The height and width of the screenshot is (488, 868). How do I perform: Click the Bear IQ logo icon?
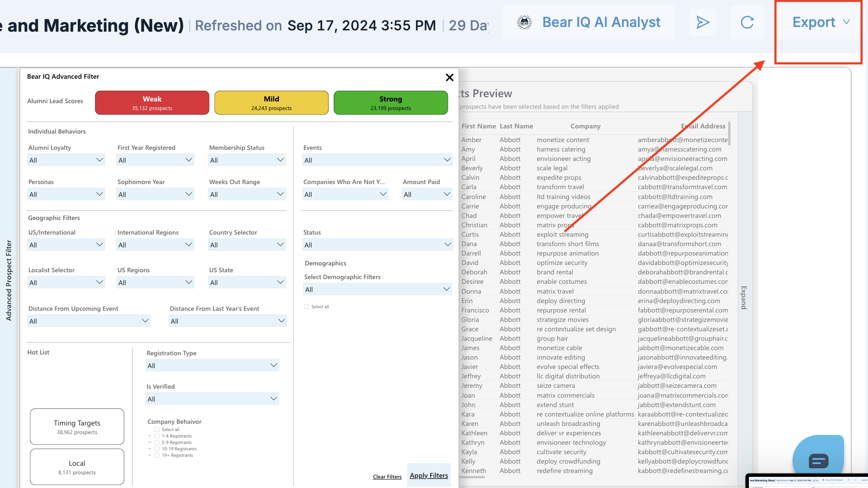[x=524, y=22]
